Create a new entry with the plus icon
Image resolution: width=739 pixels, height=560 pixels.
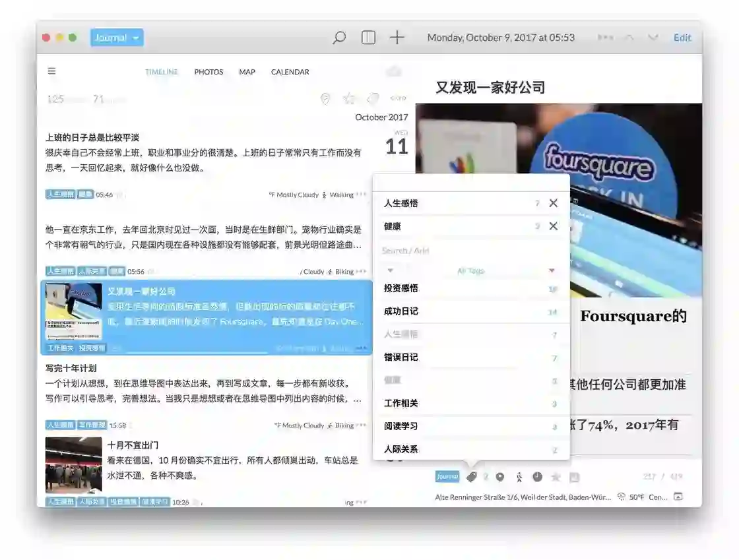[397, 37]
